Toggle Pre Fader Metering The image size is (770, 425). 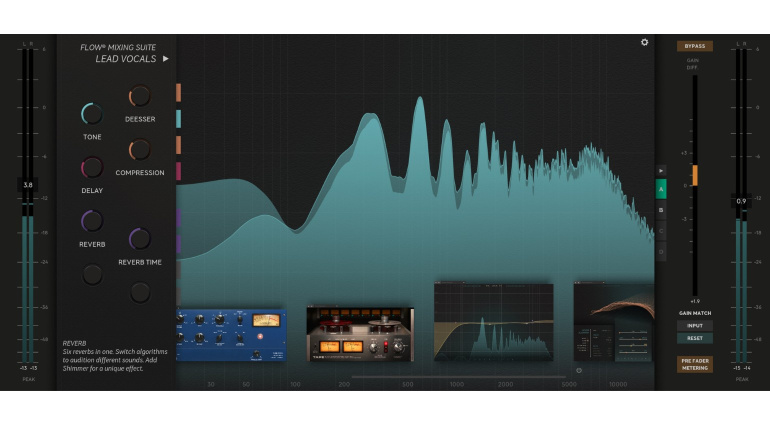click(x=694, y=364)
